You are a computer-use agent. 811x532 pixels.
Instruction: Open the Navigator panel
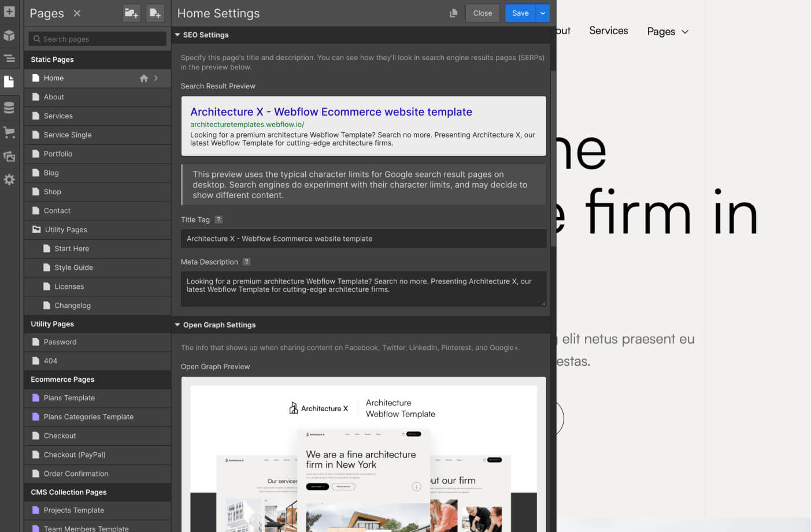click(9, 58)
